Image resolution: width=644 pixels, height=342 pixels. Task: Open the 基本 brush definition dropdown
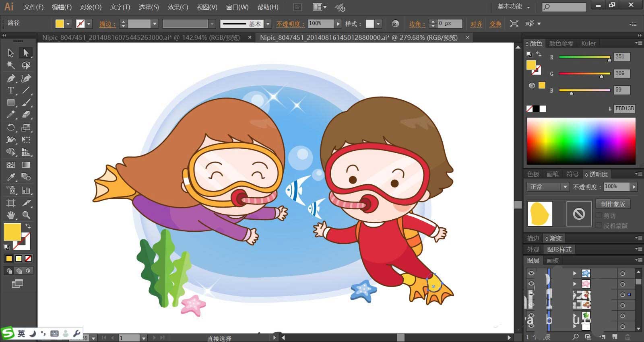tap(268, 24)
